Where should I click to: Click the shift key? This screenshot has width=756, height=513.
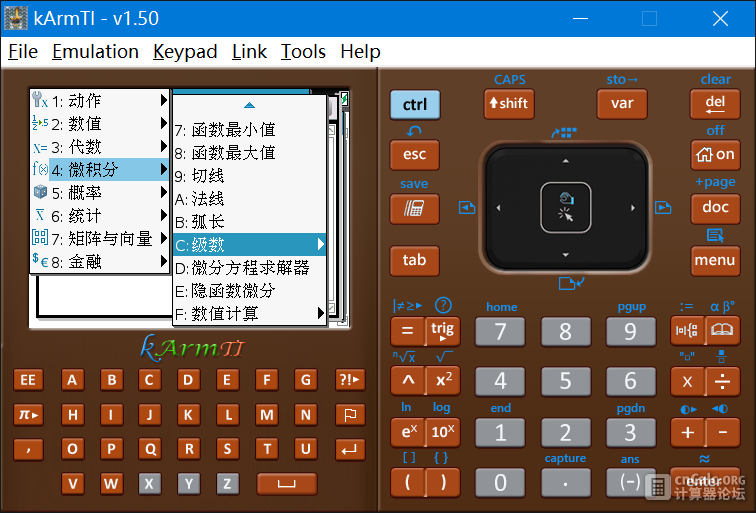(x=509, y=103)
